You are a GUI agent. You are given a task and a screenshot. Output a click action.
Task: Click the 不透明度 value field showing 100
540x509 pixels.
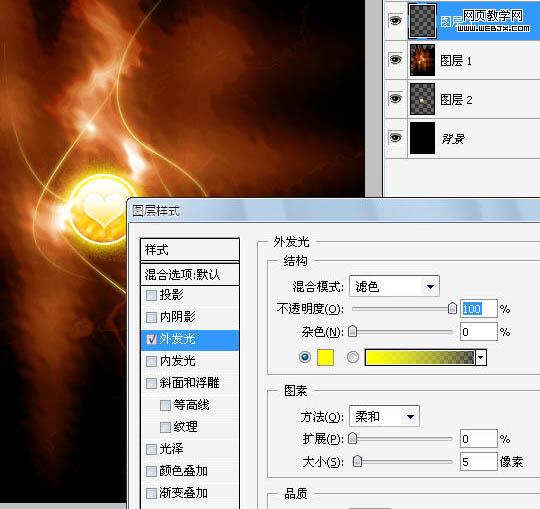click(478, 309)
